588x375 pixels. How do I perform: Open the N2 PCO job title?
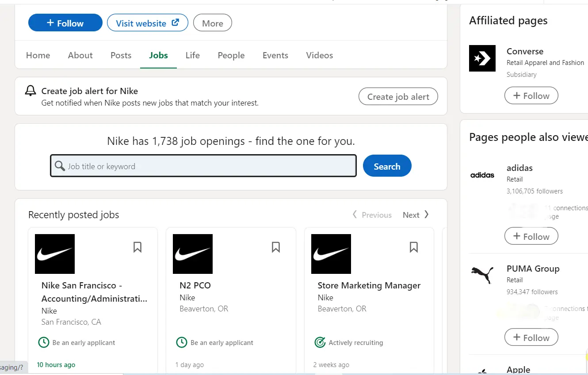click(x=195, y=285)
